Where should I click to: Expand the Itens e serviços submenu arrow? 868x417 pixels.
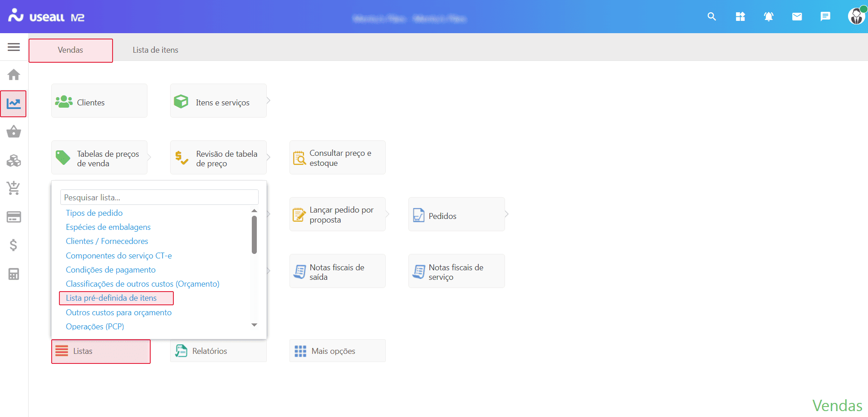pyautogui.click(x=269, y=101)
